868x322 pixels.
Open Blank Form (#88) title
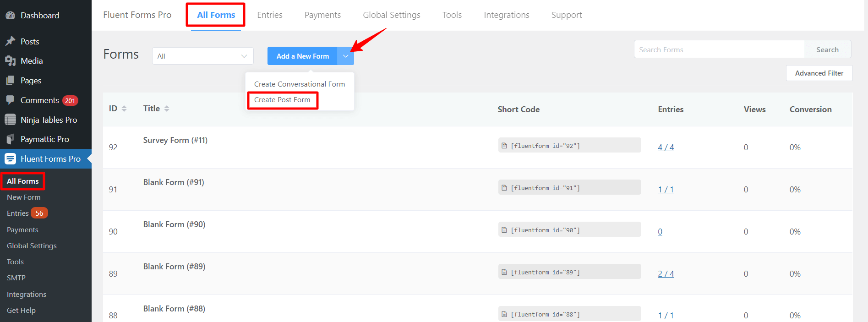174,309
